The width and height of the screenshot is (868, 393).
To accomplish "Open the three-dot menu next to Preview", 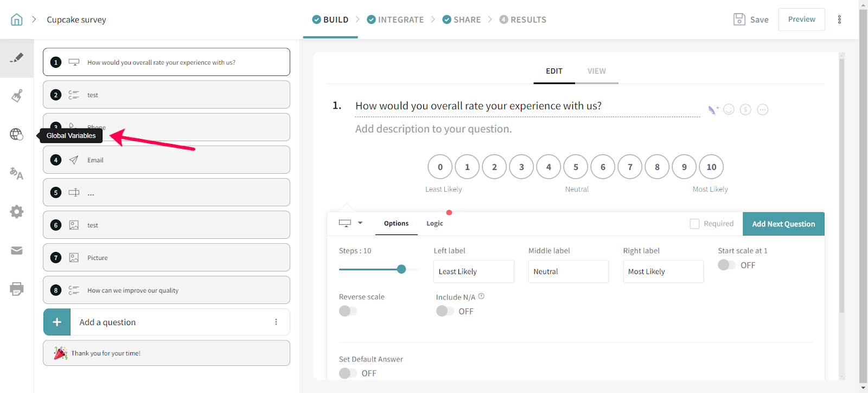I will (839, 20).
